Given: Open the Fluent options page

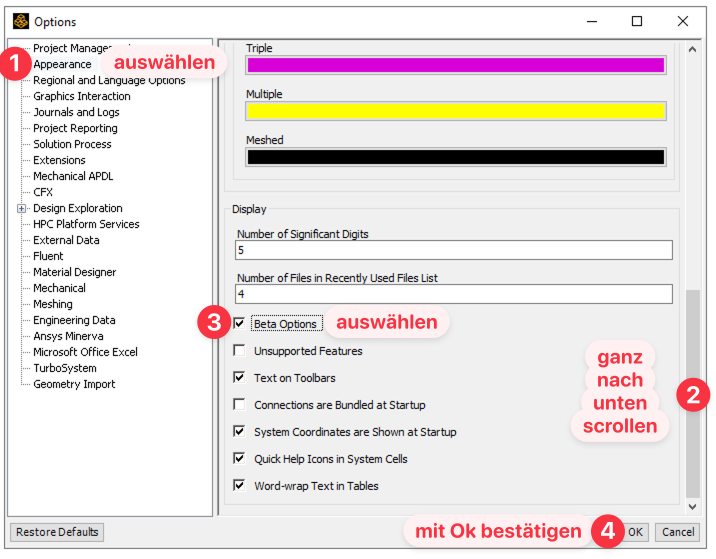Looking at the screenshot, I should pos(50,256).
